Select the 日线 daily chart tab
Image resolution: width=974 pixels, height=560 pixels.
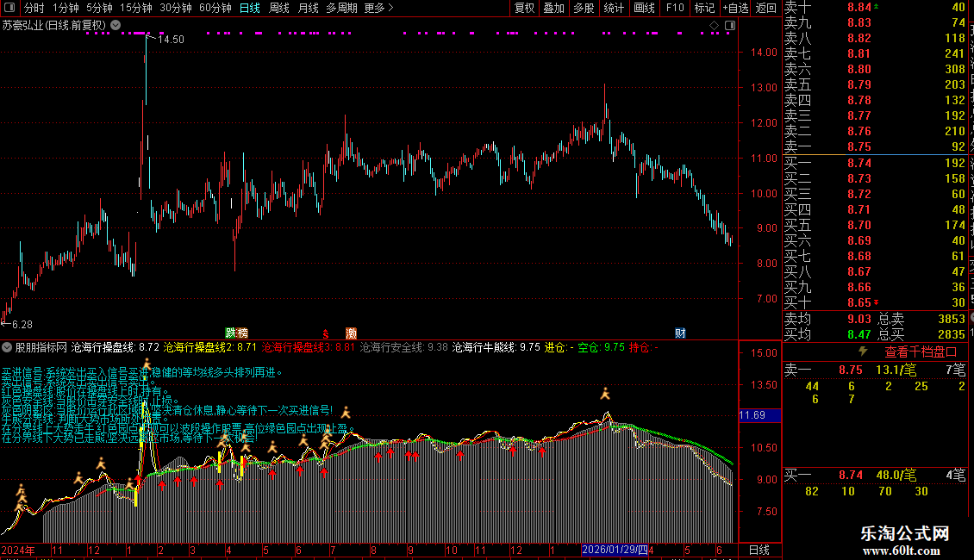pyautogui.click(x=250, y=8)
